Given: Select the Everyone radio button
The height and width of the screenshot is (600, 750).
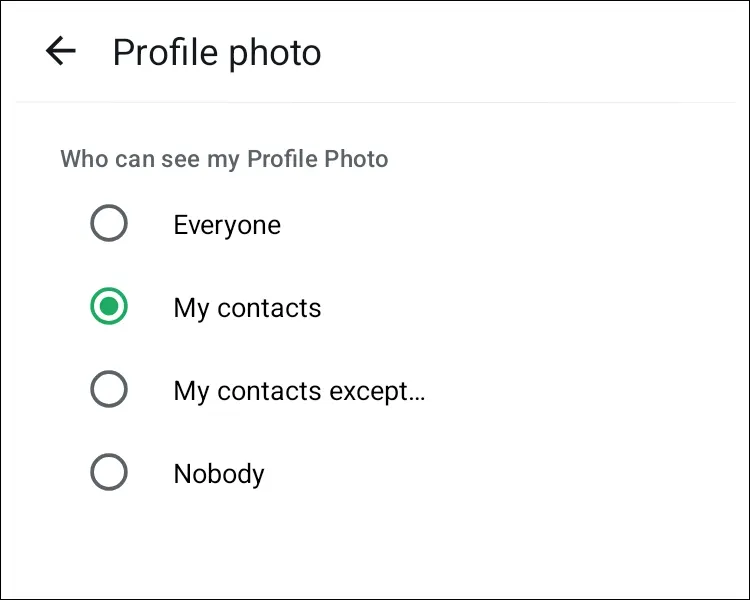Looking at the screenshot, I should [x=109, y=224].
